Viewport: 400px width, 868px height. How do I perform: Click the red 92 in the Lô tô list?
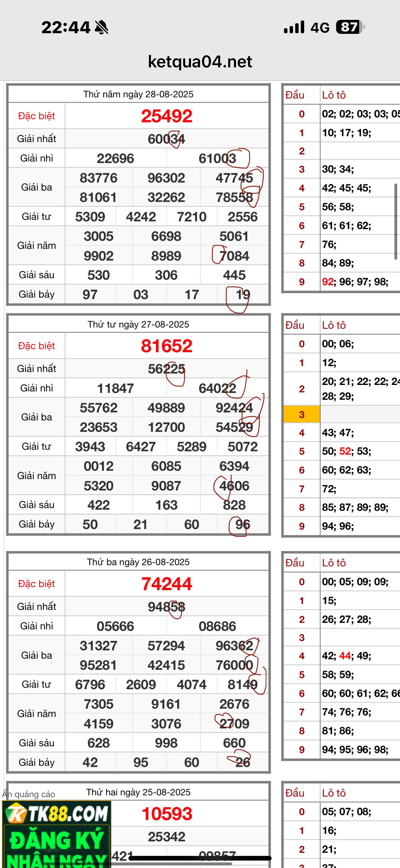(328, 282)
